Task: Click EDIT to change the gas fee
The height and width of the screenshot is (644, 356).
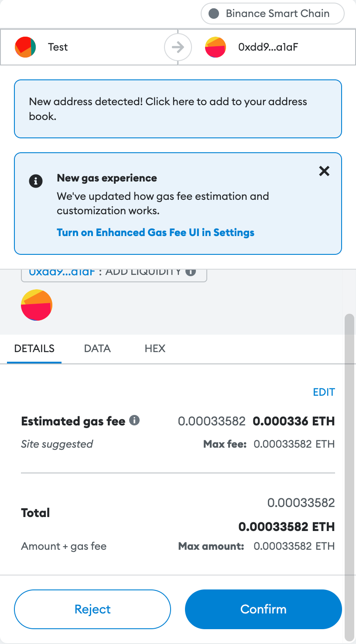Action: pos(324,392)
